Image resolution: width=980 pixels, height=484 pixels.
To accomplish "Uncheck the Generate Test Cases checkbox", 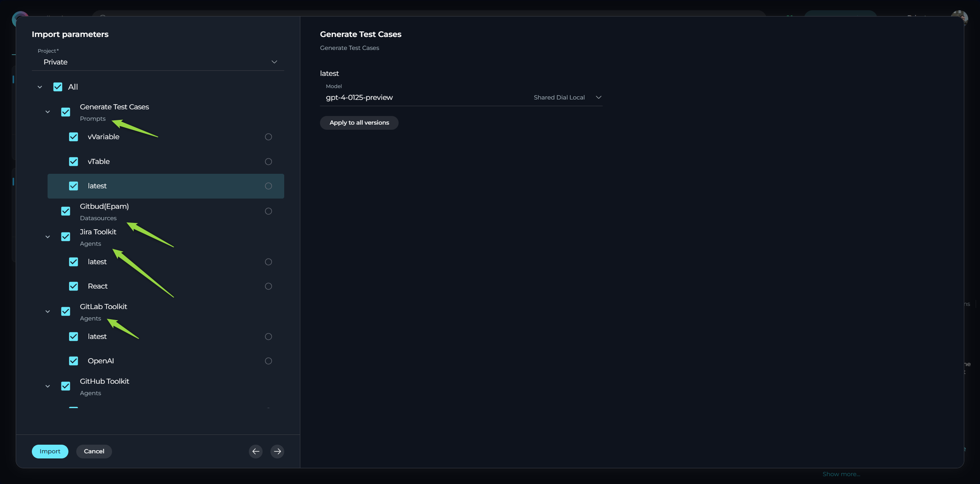I will (66, 112).
